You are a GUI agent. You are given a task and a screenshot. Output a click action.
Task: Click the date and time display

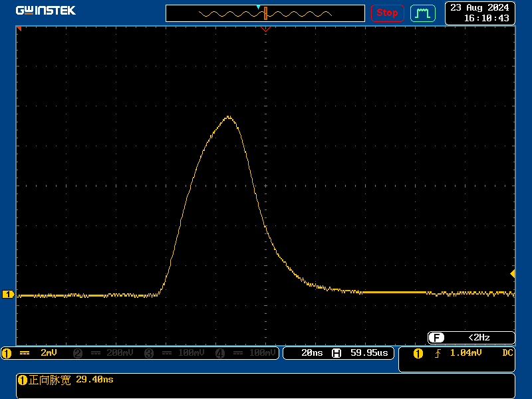point(480,13)
